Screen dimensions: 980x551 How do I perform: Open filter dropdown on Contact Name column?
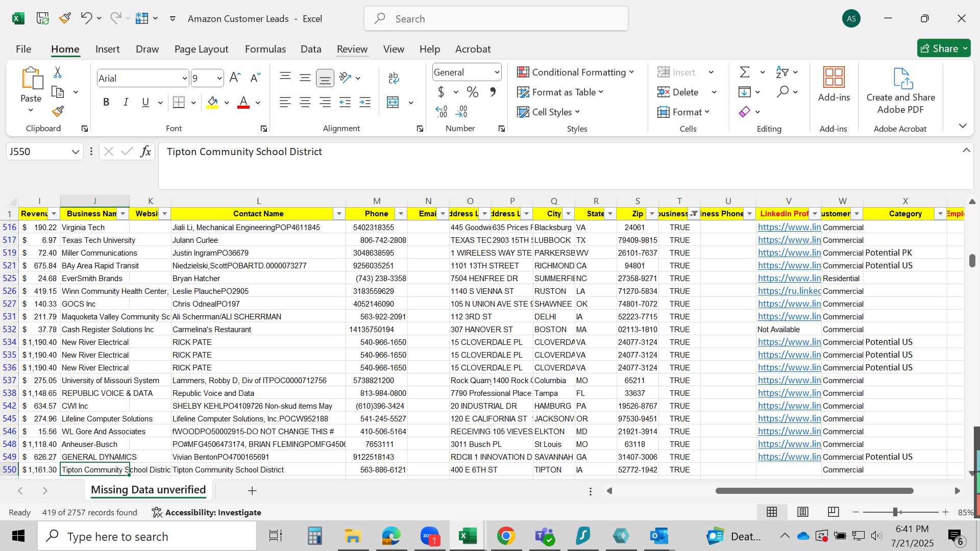339,214
